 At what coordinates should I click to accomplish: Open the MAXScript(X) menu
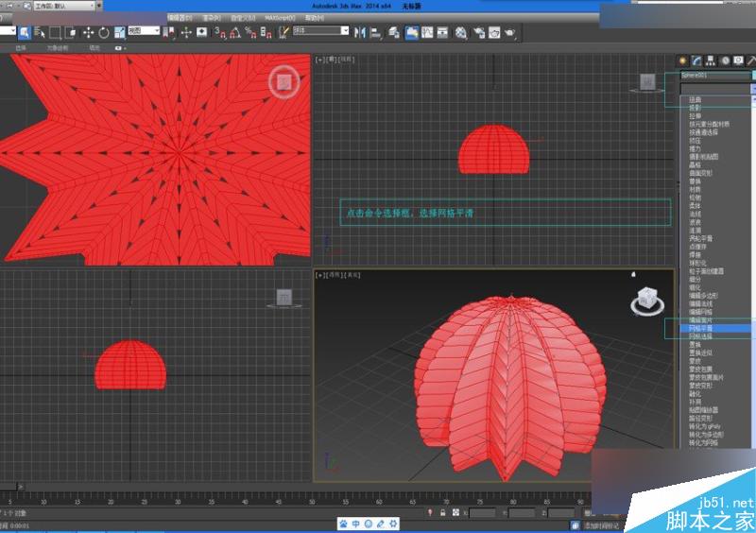280,18
